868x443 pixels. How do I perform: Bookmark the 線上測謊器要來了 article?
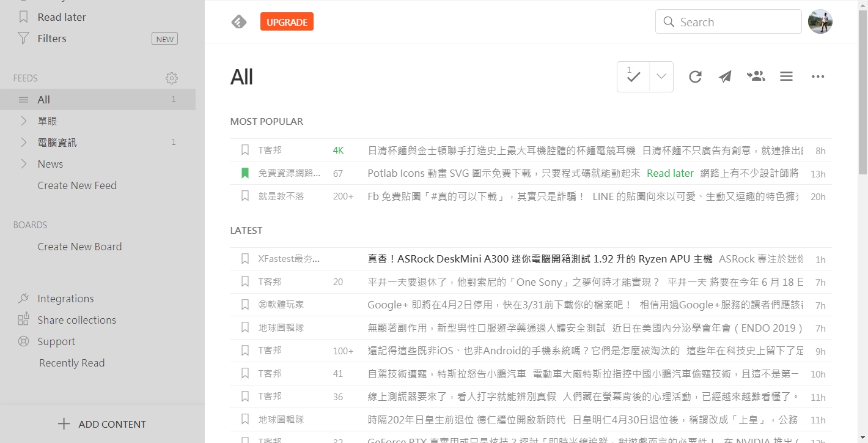click(245, 396)
